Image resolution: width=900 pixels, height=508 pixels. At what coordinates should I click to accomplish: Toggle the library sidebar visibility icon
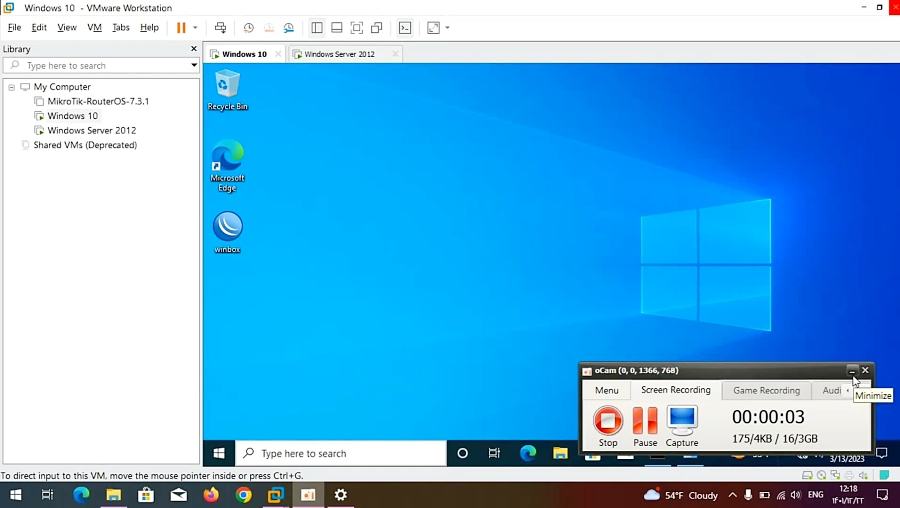click(x=317, y=28)
